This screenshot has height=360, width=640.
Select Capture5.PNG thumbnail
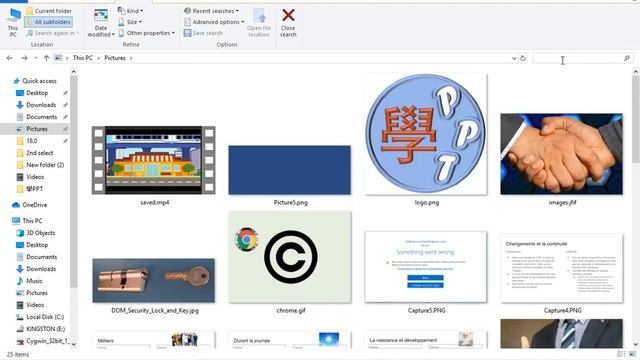point(426,267)
